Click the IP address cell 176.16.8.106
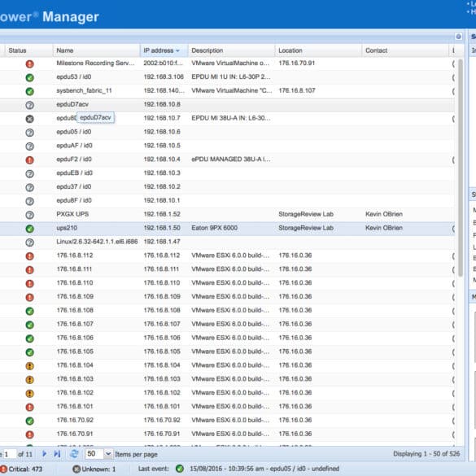 [162, 338]
